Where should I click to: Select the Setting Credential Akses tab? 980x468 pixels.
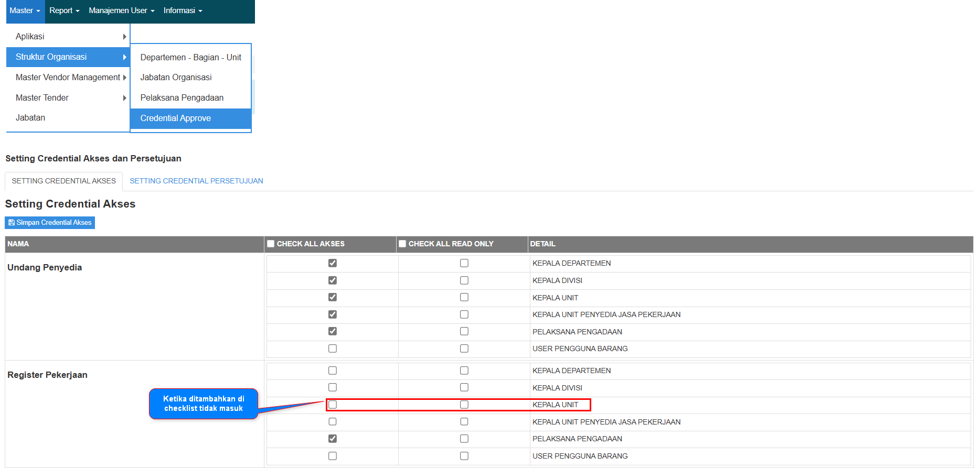(x=63, y=181)
